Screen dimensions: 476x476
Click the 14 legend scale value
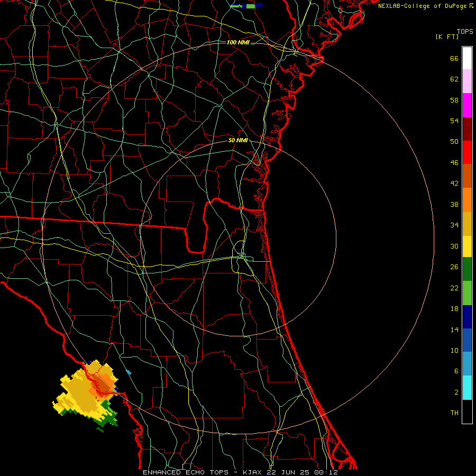click(454, 329)
